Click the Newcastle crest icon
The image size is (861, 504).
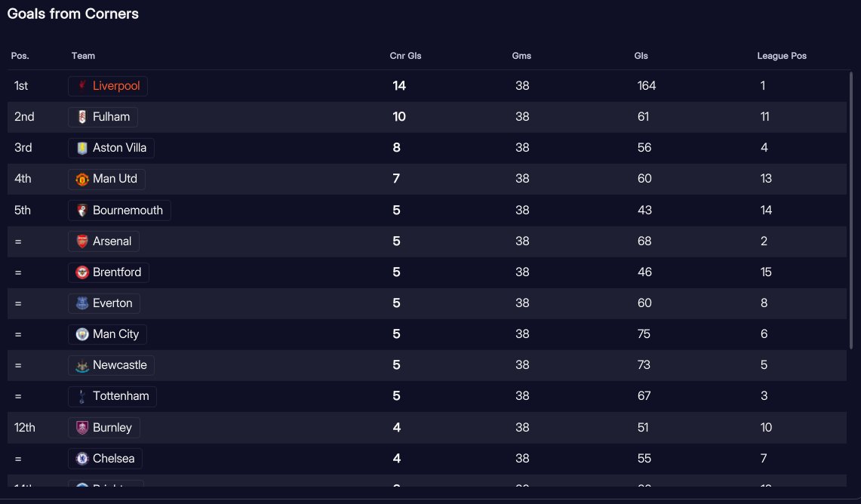pyautogui.click(x=81, y=365)
